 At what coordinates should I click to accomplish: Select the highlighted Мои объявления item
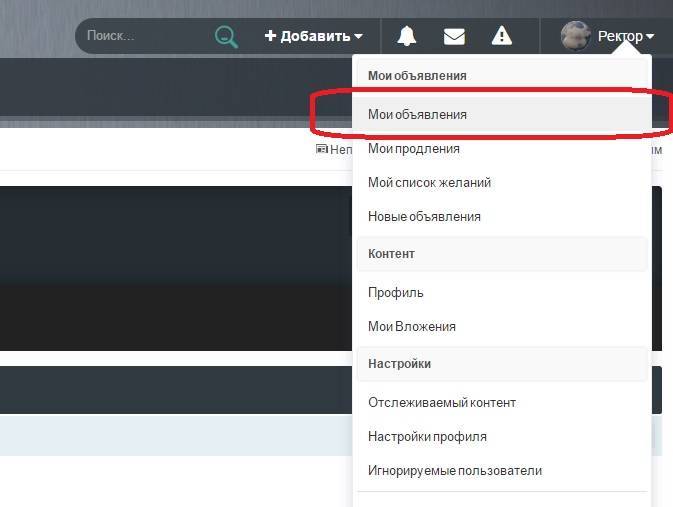click(x=417, y=114)
